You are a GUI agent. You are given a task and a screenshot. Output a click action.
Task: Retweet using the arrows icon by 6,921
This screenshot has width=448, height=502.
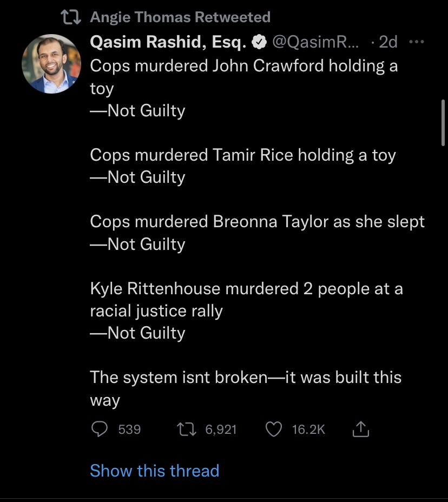[187, 429]
